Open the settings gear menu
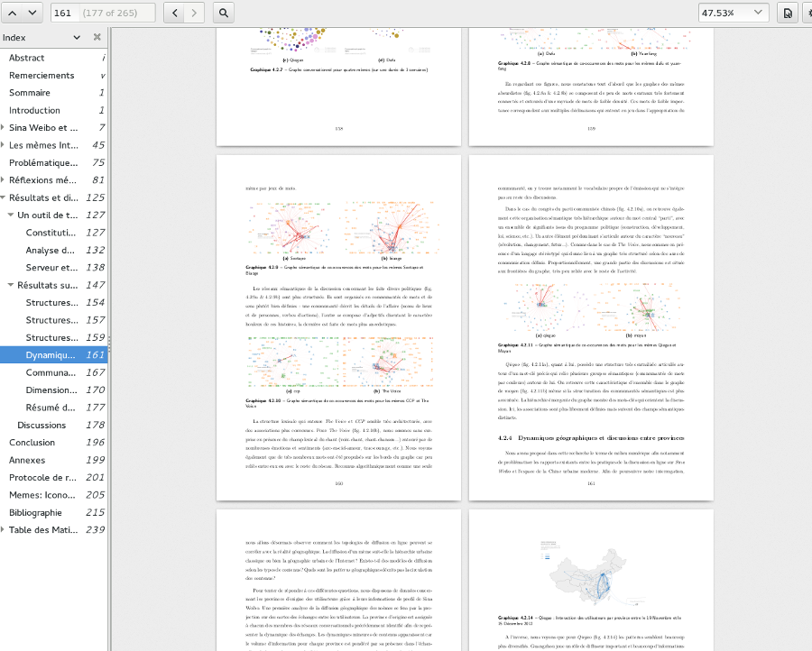This screenshot has height=651, width=812. (x=808, y=13)
